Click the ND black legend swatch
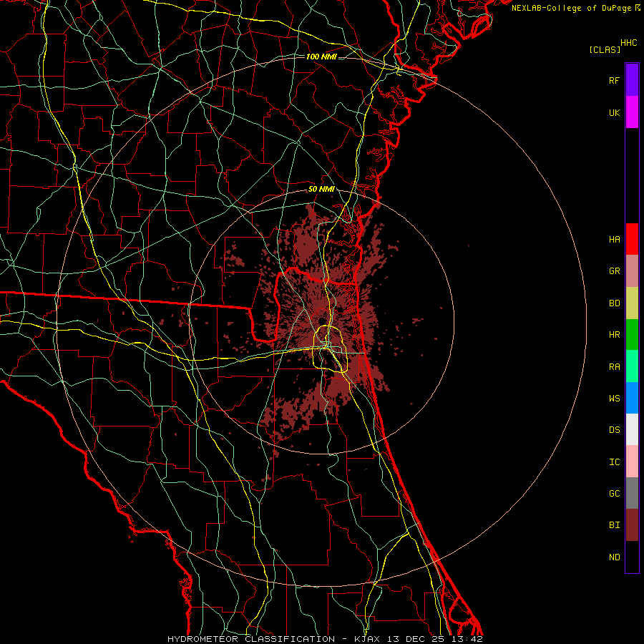Image resolution: width=644 pixels, height=644 pixels. tap(632, 557)
